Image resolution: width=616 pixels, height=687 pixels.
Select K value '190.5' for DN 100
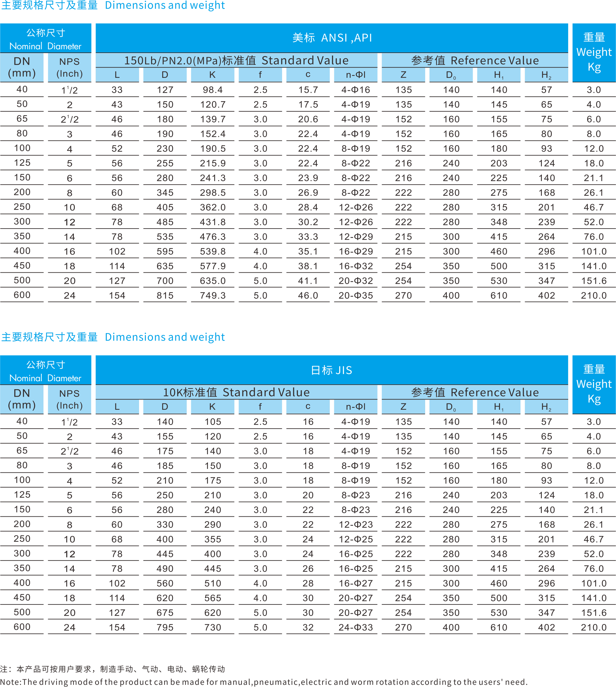point(213,149)
